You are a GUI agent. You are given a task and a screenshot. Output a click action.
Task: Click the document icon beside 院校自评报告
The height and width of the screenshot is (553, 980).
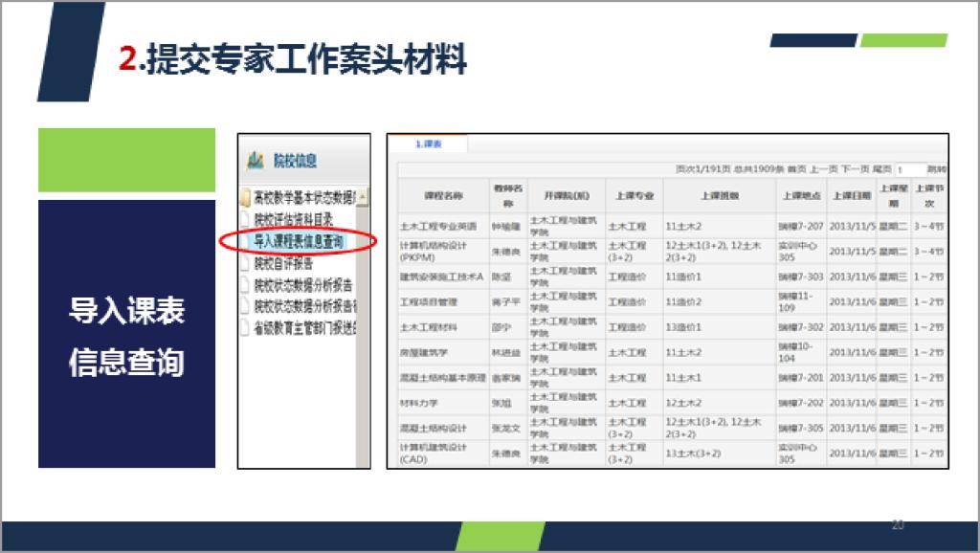tap(246, 263)
